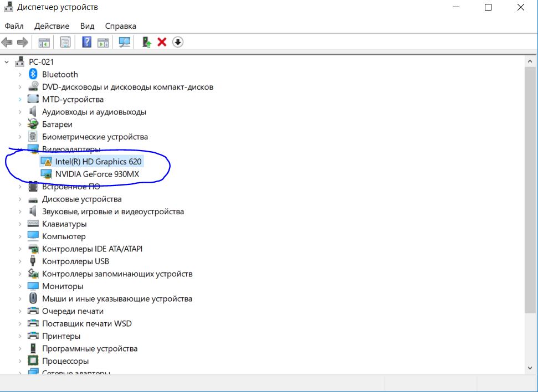Click the down-arrow Disable device icon
Image resolution: width=538 pixels, height=392 pixels.
point(177,42)
